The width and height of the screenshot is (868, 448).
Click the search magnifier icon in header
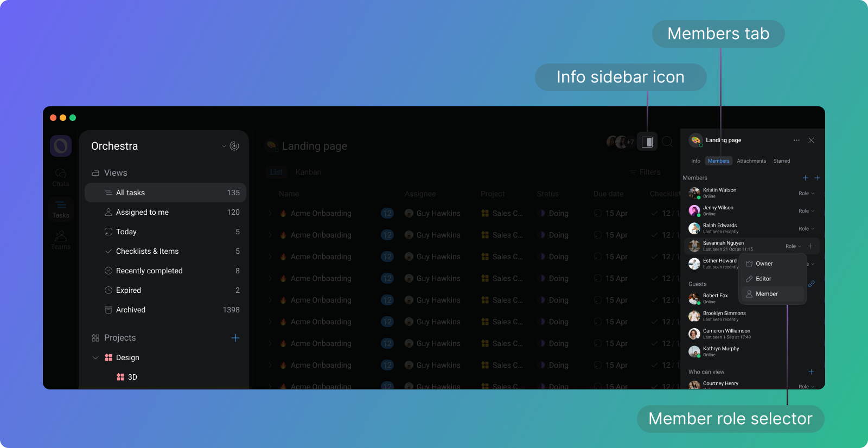667,142
